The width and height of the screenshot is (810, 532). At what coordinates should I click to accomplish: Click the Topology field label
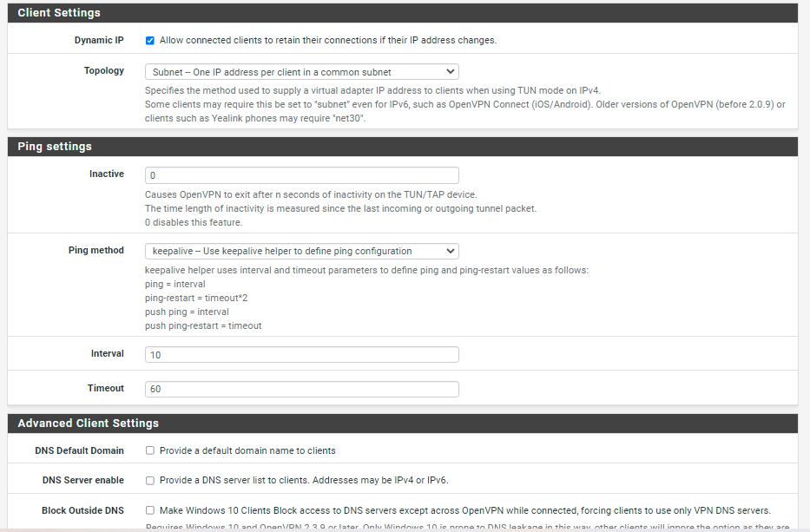(x=104, y=71)
